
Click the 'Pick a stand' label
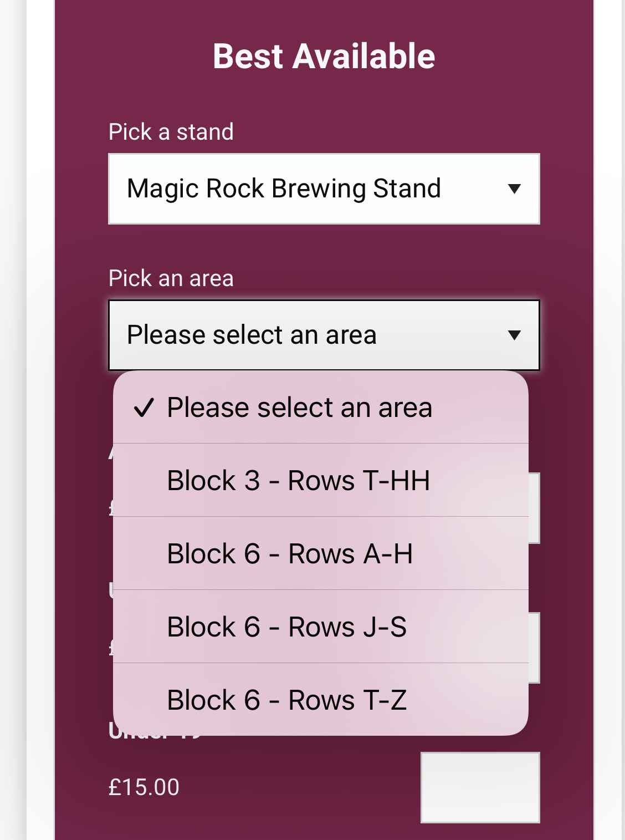click(171, 133)
